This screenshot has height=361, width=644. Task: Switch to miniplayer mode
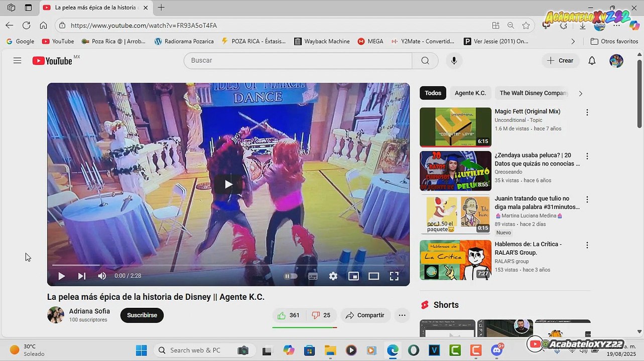tap(353, 276)
